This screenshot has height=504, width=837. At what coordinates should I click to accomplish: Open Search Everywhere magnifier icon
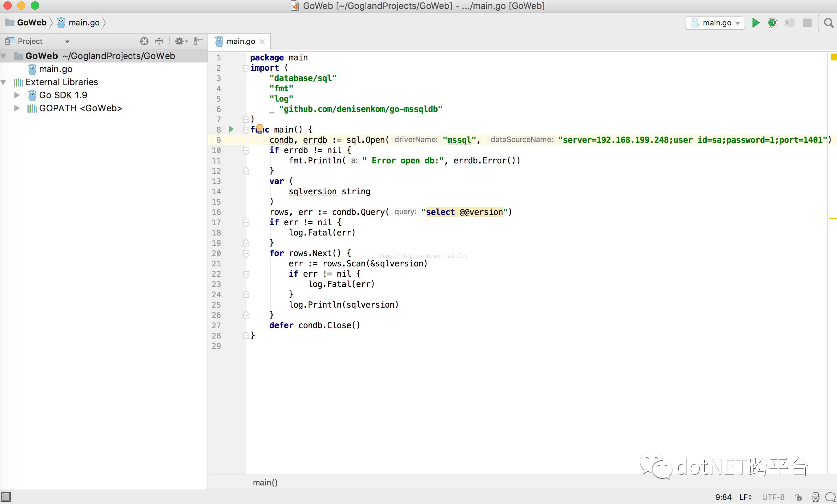click(x=829, y=23)
